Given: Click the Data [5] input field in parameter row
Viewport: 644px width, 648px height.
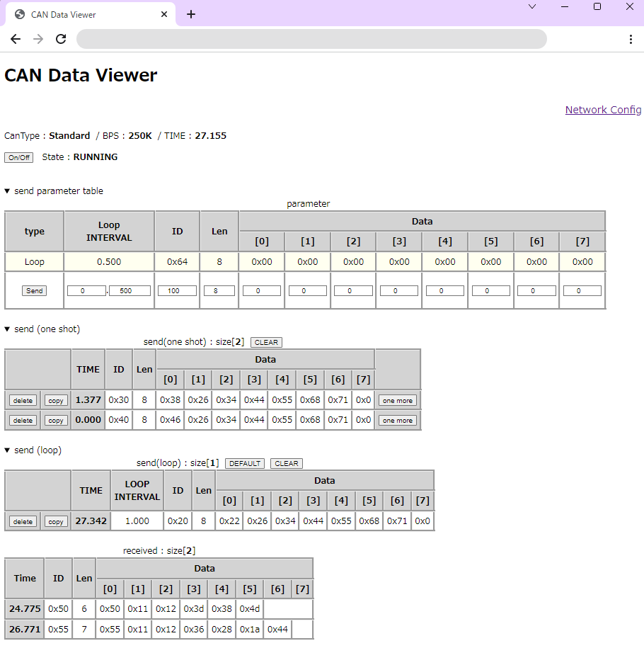Looking at the screenshot, I should tap(490, 291).
